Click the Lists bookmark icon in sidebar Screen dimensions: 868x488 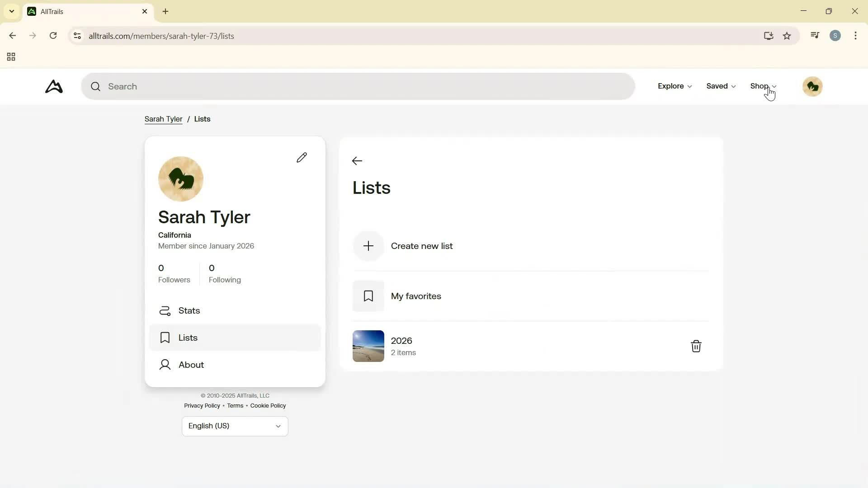pyautogui.click(x=165, y=338)
